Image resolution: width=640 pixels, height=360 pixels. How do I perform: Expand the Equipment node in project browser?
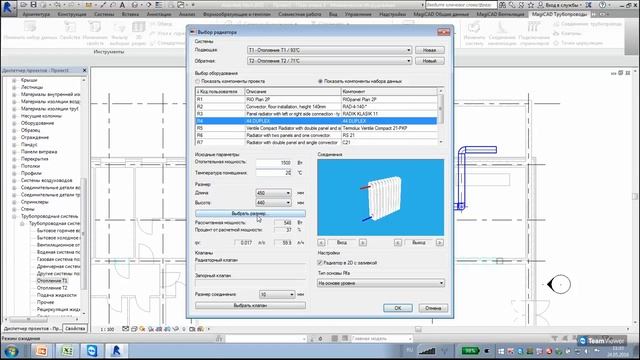14,123
